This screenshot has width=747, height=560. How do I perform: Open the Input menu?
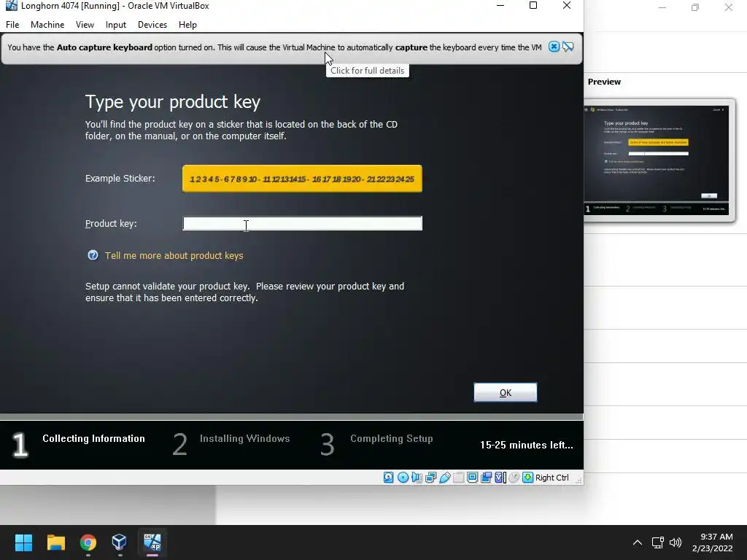[x=116, y=25]
